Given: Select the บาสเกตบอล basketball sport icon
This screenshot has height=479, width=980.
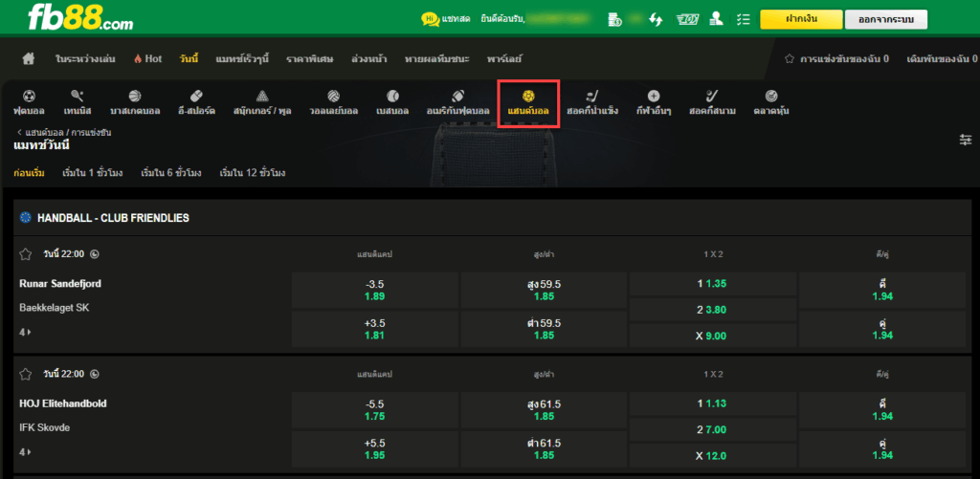Looking at the screenshot, I should click(x=135, y=103).
